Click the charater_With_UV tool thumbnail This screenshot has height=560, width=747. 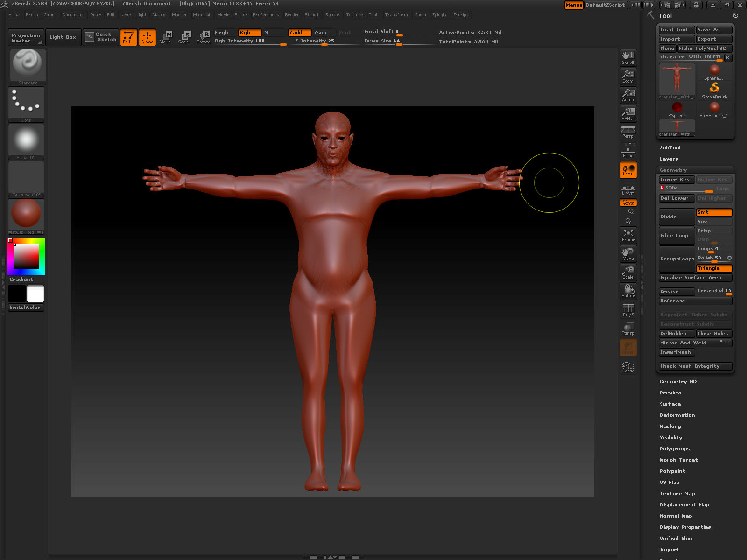point(677,82)
